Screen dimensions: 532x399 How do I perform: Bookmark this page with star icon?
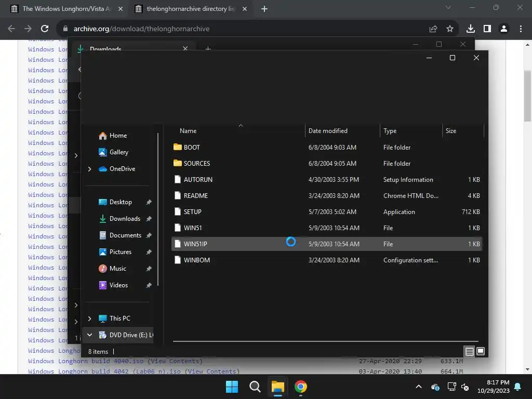coord(450,29)
